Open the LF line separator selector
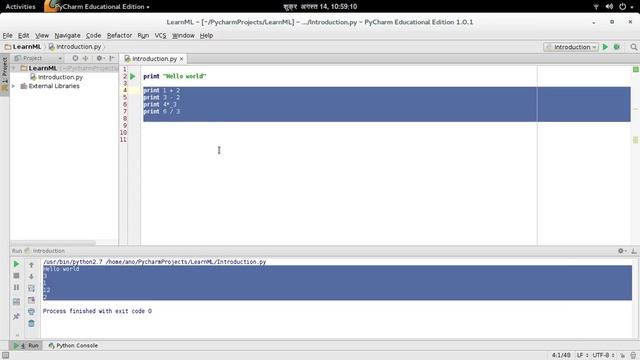The width and height of the screenshot is (640, 360). click(x=582, y=356)
